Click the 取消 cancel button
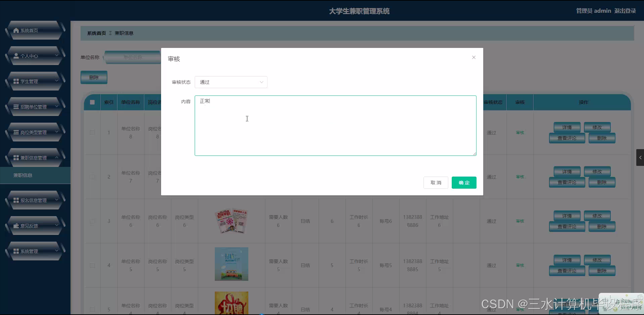Screen dimensions: 644x315 click(435, 183)
